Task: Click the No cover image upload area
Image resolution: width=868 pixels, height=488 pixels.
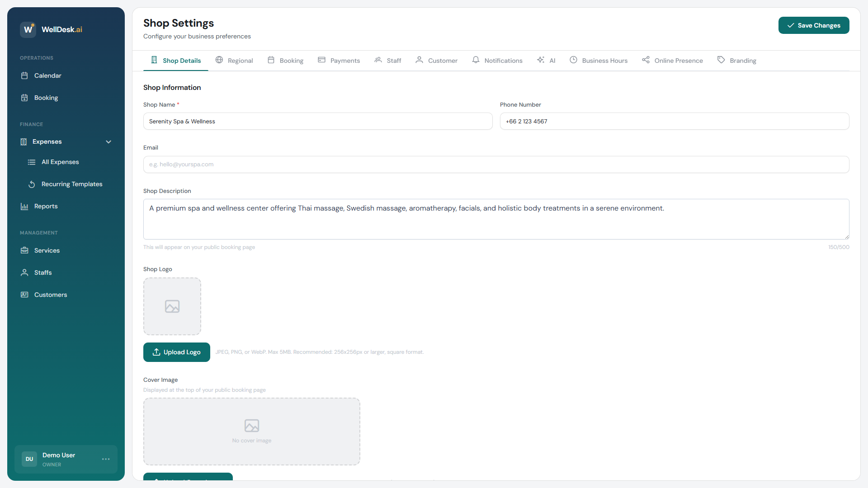Action: coord(251,431)
